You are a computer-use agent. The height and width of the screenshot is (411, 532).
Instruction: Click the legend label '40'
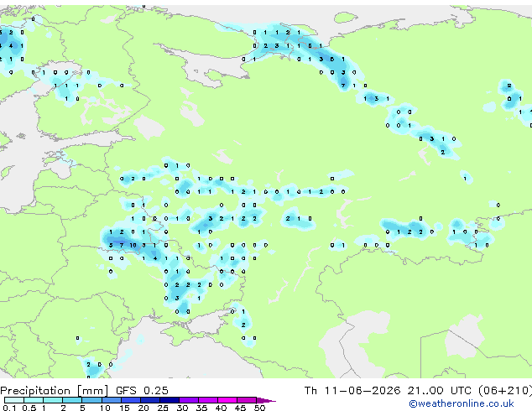coord(221,408)
